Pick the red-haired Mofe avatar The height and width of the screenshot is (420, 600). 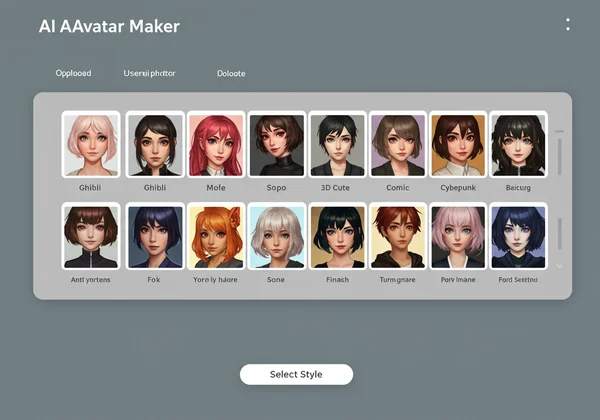tap(216, 145)
